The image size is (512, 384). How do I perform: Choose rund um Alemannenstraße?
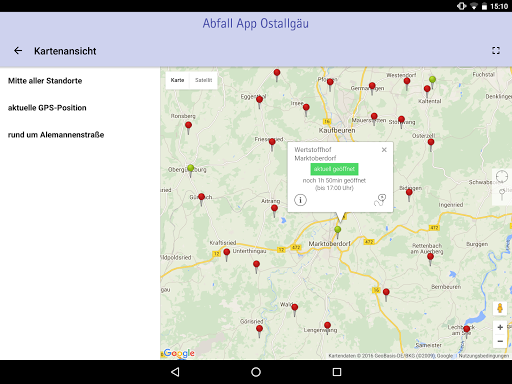tap(56, 135)
